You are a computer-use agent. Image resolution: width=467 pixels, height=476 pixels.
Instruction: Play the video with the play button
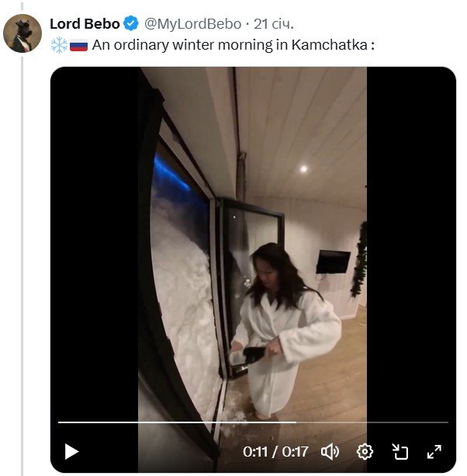[71, 451]
